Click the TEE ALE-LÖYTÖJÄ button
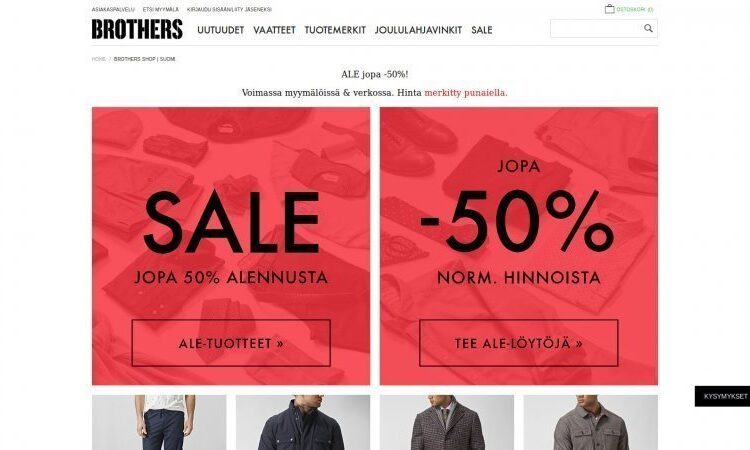This screenshot has height=450, width=750. (518, 343)
